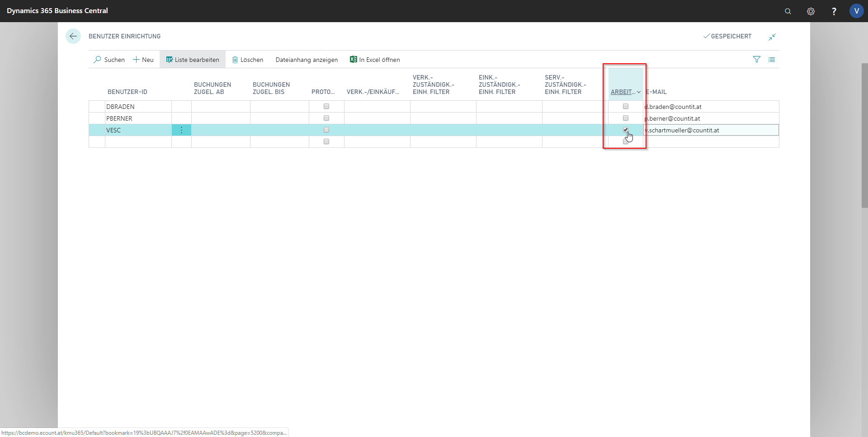Open row options menu for VESC

(x=181, y=130)
